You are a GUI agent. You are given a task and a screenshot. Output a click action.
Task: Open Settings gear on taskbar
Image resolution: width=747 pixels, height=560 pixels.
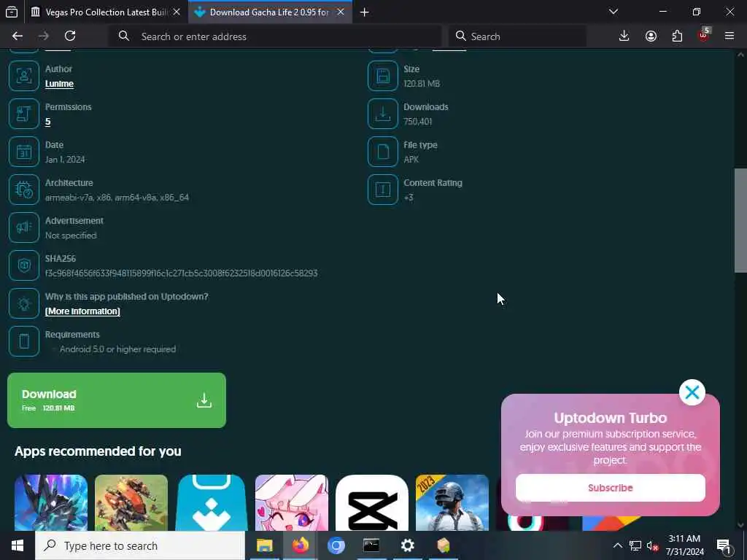[x=407, y=545]
